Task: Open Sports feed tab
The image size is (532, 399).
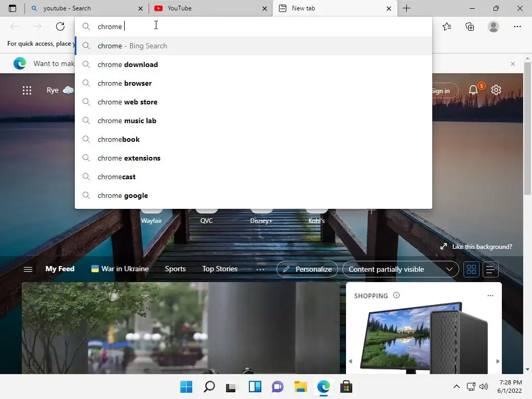Action: [x=175, y=269]
